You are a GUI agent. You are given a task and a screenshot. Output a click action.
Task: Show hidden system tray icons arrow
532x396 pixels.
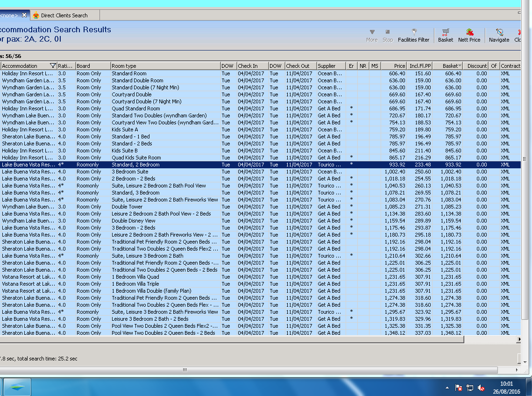tap(447, 388)
